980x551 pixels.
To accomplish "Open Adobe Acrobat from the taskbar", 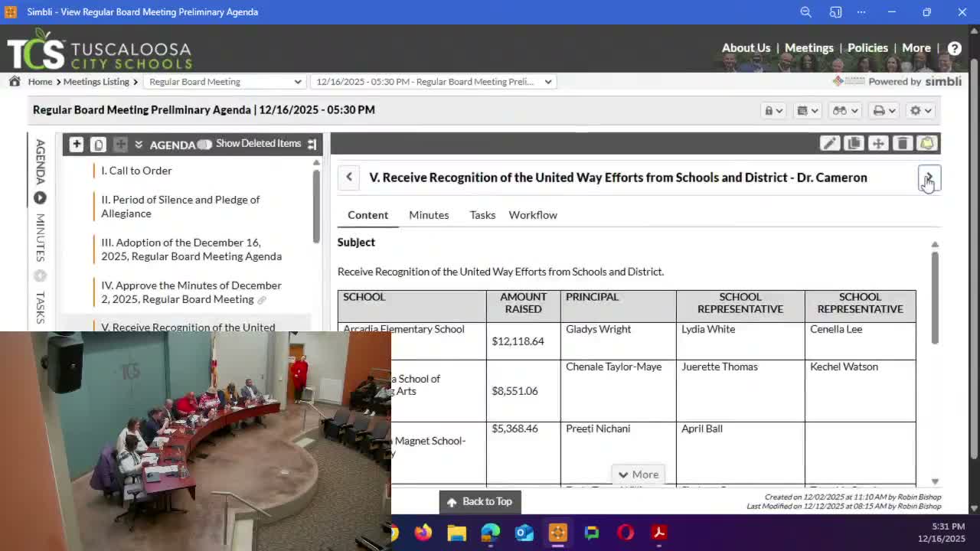I will (658, 533).
